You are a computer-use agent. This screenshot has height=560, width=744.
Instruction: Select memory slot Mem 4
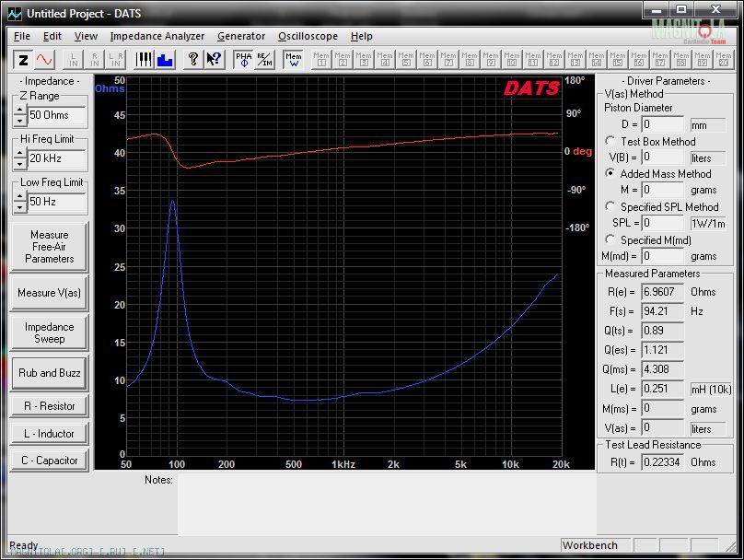(x=385, y=60)
